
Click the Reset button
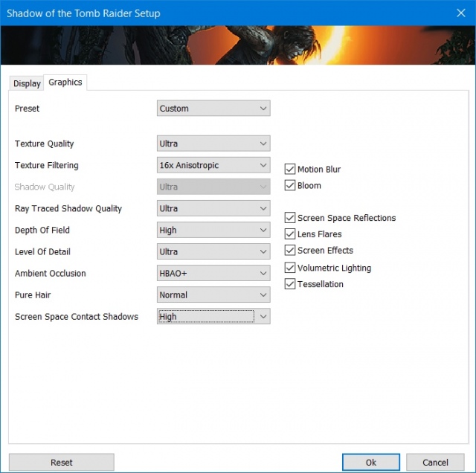[62, 462]
